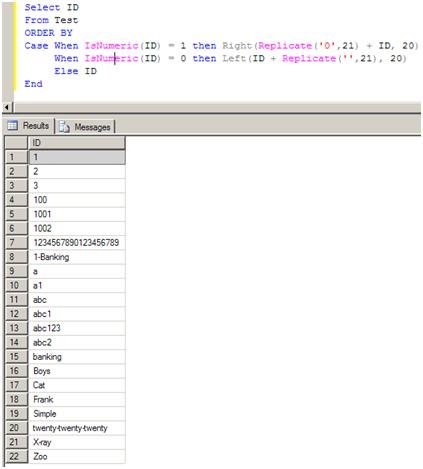Click the Results grid icon
Image resolution: width=423 pixels, height=469 pixels.
(x=13, y=126)
